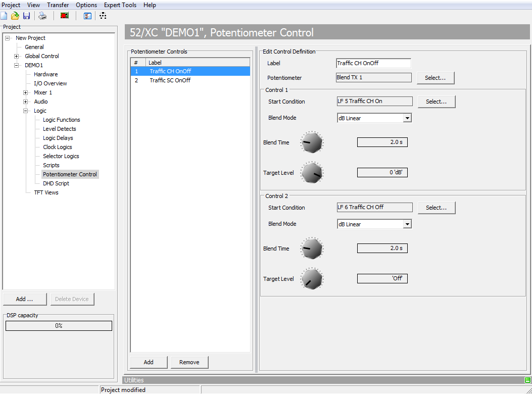This screenshot has width=532, height=394.
Task: Click Select next to Potentiometer field
Action: click(436, 78)
